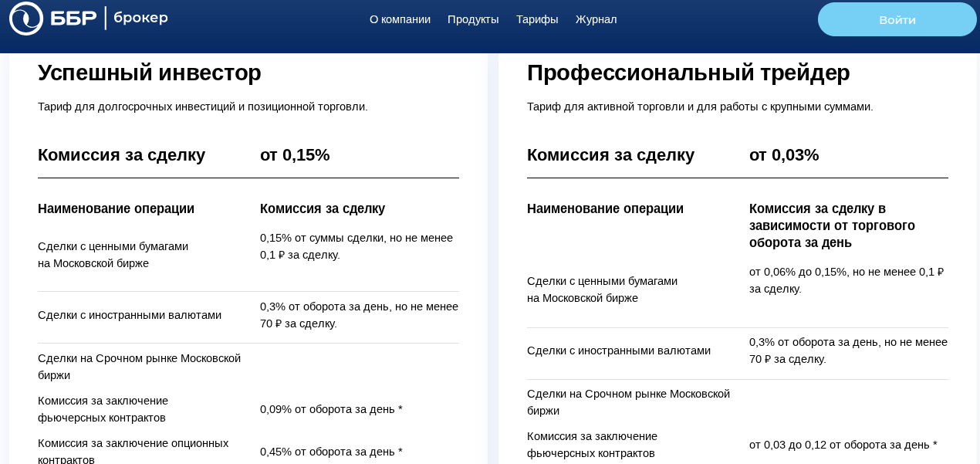
Task: Click the "Профессиональный трейдер" tariff heading
Action: (688, 73)
